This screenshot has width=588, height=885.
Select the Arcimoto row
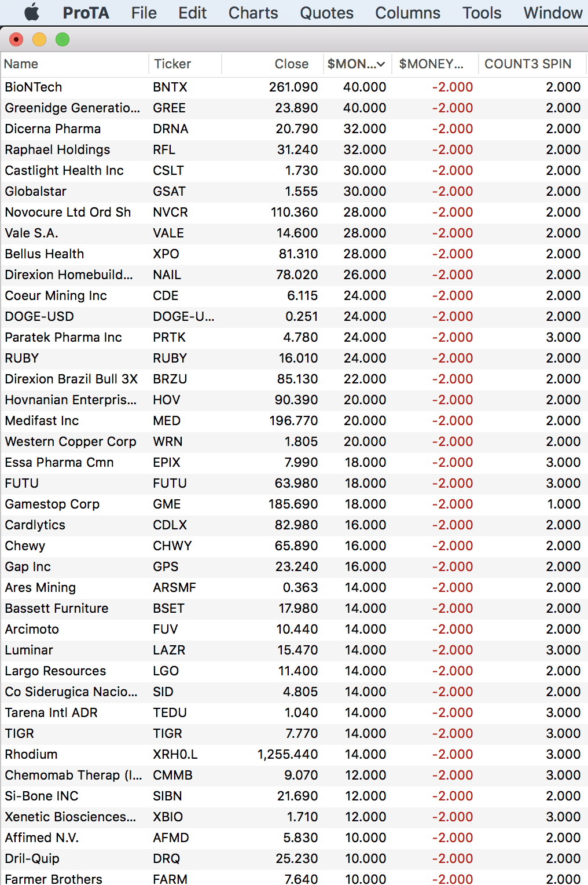click(x=294, y=629)
